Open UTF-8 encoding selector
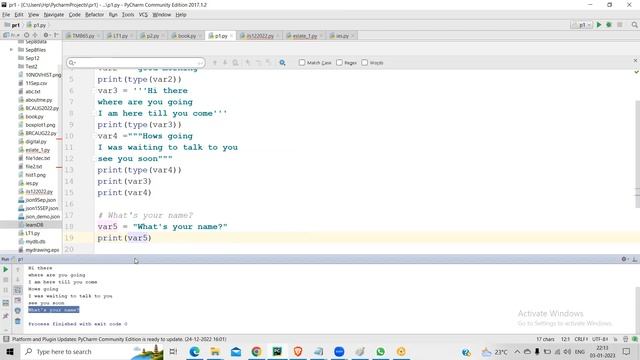The width and height of the screenshot is (640, 360). (x=600, y=339)
